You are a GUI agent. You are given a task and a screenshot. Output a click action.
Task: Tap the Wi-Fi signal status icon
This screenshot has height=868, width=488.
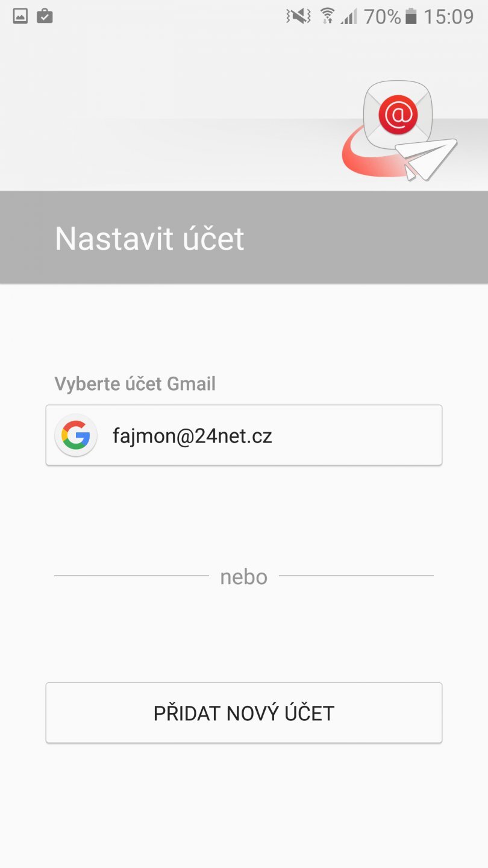pos(327,16)
